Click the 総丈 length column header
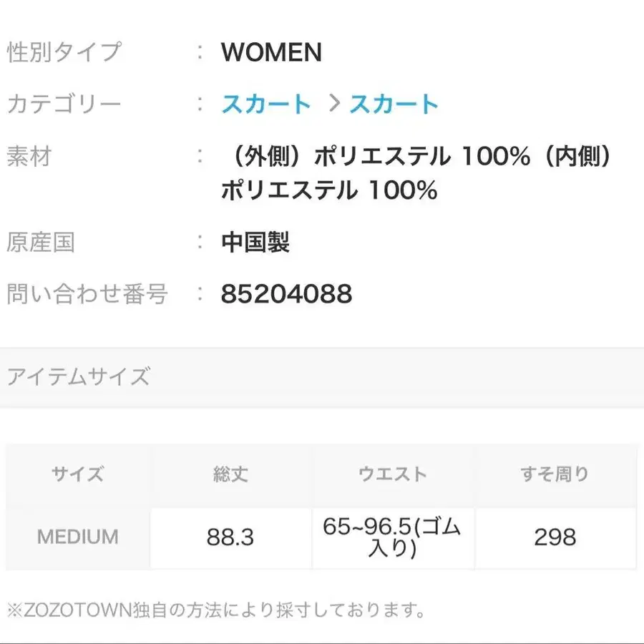Viewport: 644px width, 644px height. [229, 473]
